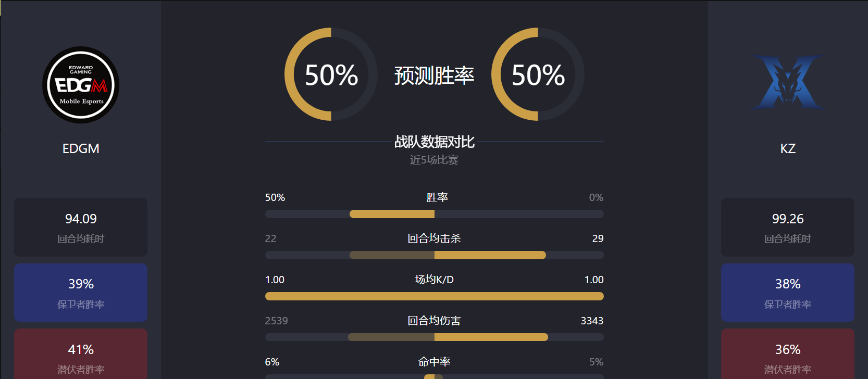The image size is (868, 379).
Task: Click the 场均K/D comparison bar
Action: (435, 296)
